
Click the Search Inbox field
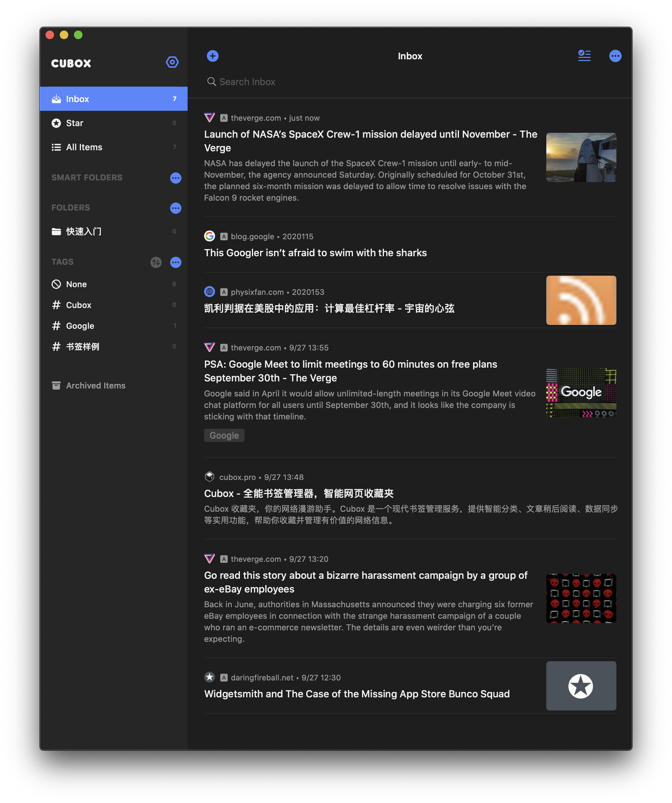(410, 82)
